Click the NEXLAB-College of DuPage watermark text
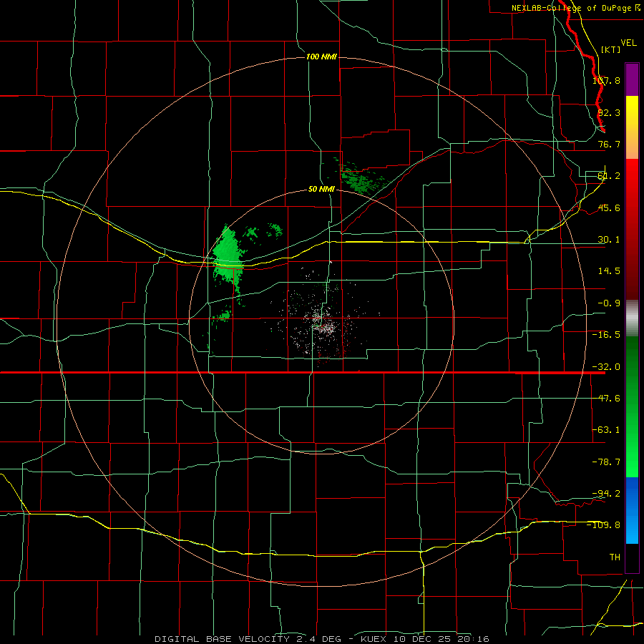Viewport: 644px width, 644px height. [x=576, y=8]
